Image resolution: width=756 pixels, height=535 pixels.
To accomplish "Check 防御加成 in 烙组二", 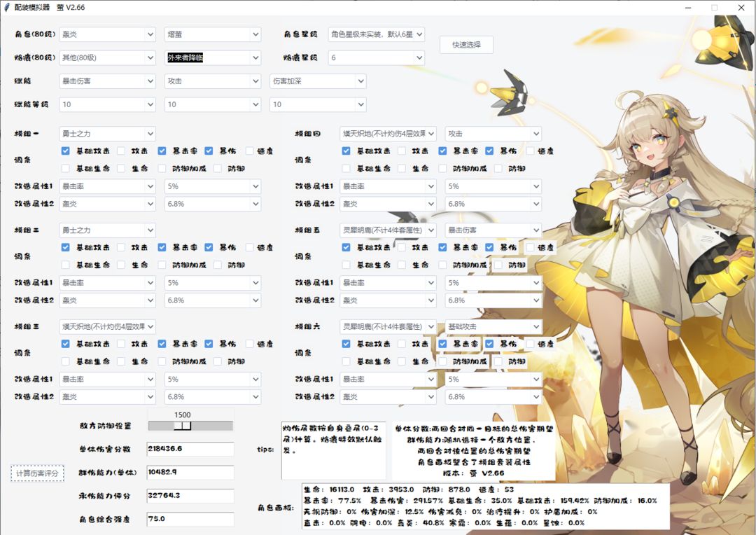I will tap(162, 265).
